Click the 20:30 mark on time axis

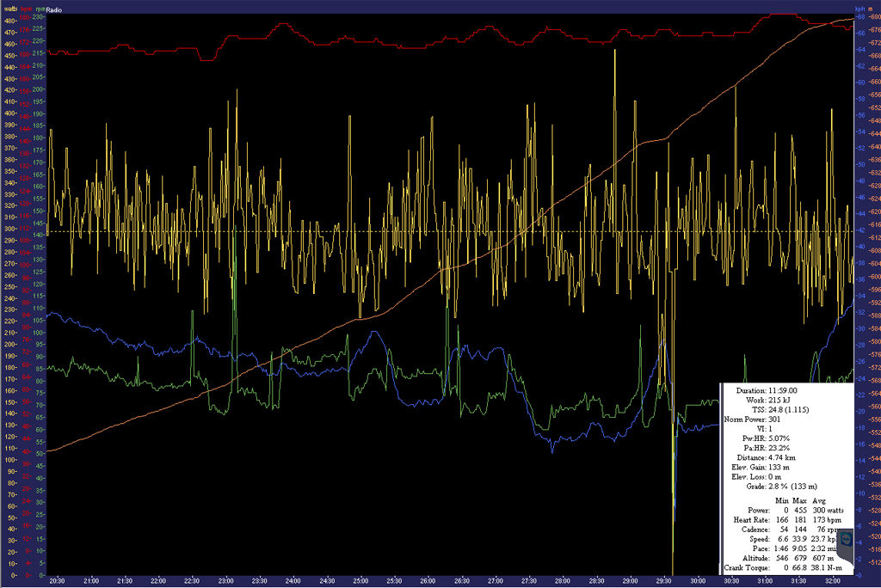click(58, 581)
